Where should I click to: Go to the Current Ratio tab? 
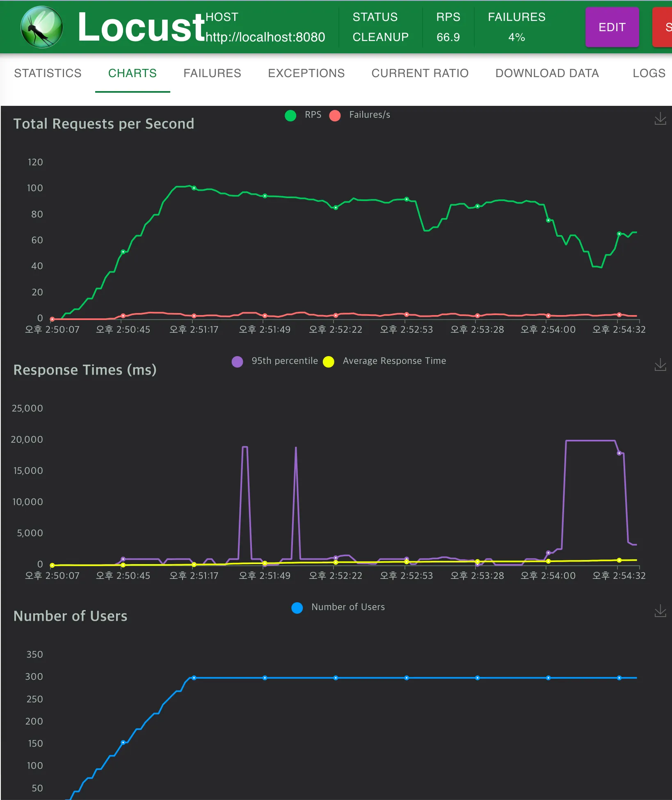click(x=420, y=73)
